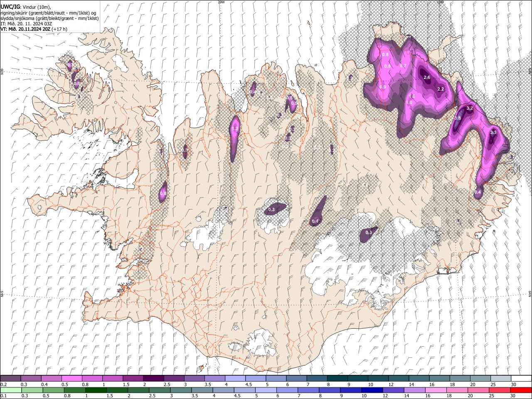
Task: Click the "25" label on lower scale
Action: 492,396
